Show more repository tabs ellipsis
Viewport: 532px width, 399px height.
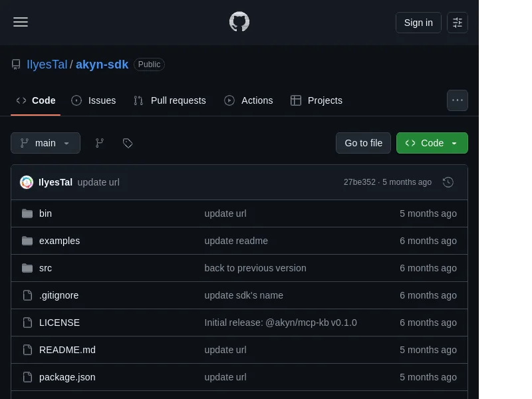(x=458, y=100)
